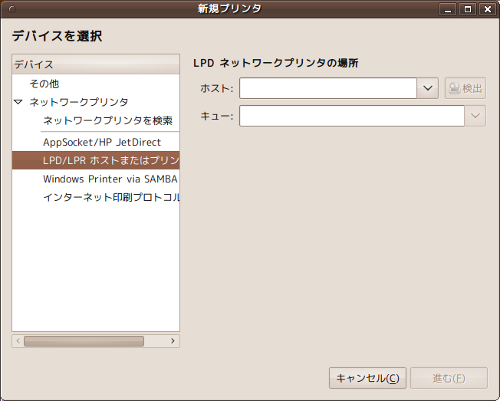The image size is (500, 401).
Task: Click the horizontal scrollbar thumb
Action: pos(84,341)
